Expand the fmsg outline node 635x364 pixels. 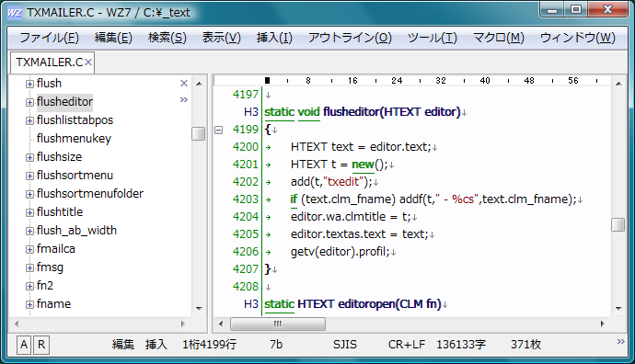(29, 267)
